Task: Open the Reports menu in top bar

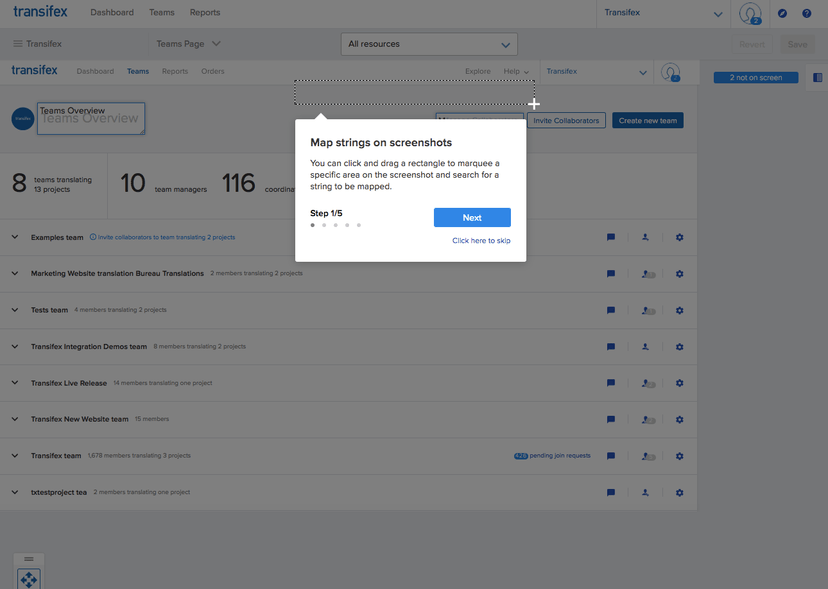Action: [205, 12]
